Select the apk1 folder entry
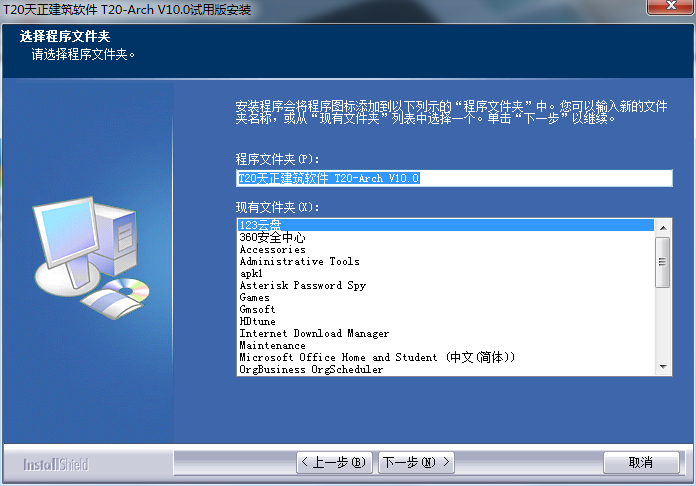Viewport: 696px width, 486px height. 446,273
